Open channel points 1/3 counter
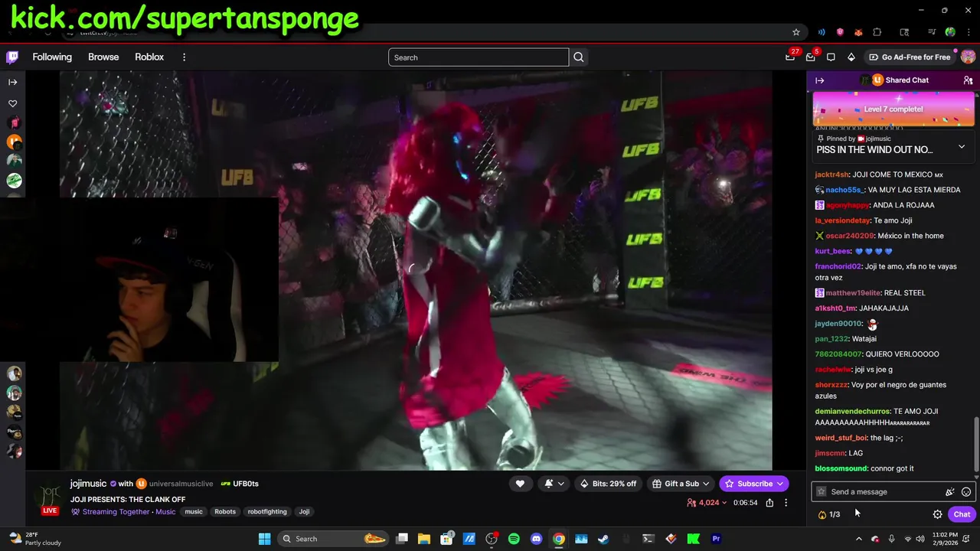Screen dimensions: 980x551 click(829, 514)
